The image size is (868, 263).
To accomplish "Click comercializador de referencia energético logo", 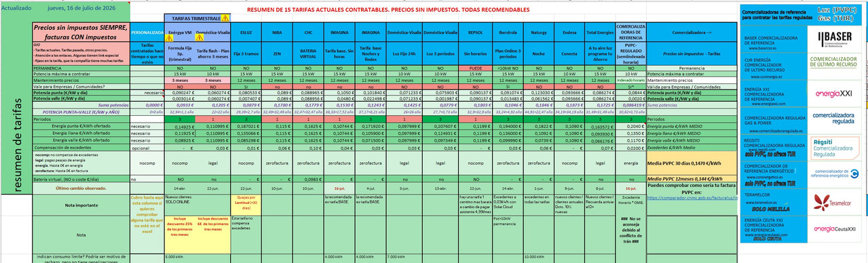I will click(835, 173).
